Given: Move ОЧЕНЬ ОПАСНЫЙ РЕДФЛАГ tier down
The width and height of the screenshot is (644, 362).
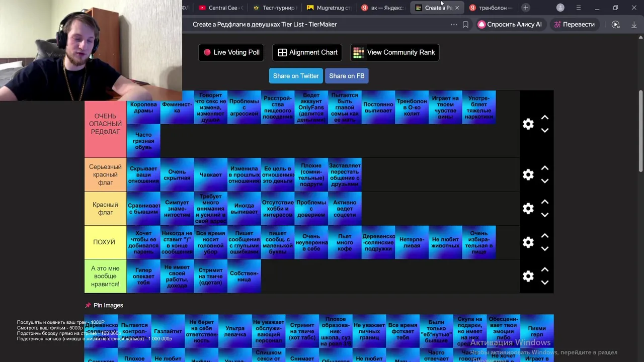Looking at the screenshot, I should (544, 130).
